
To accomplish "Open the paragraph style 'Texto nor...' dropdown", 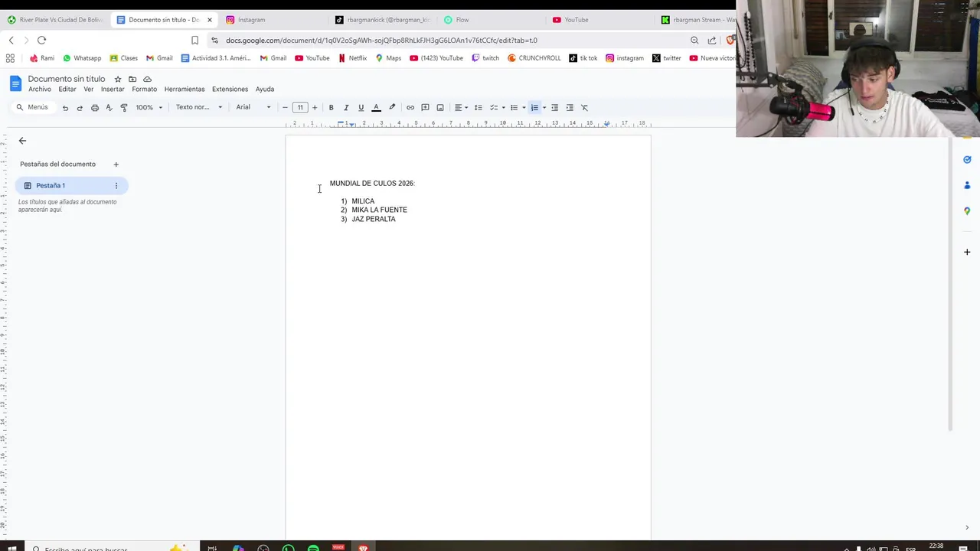I will click(199, 108).
